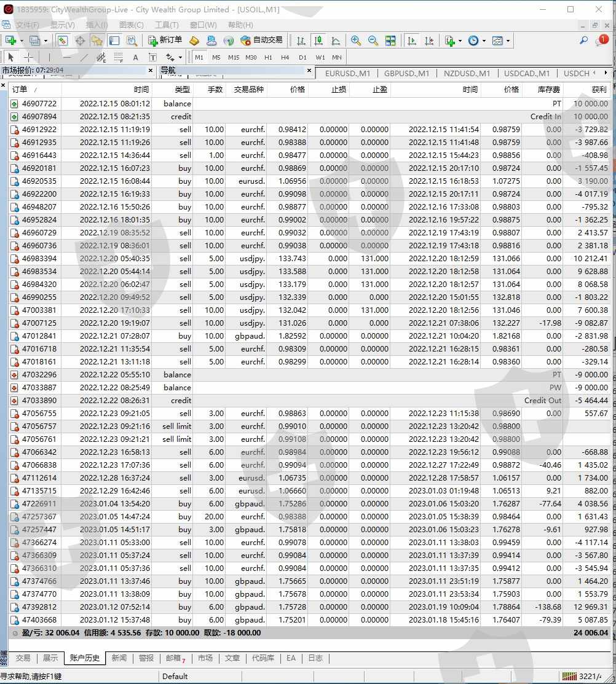Click the 新订单 new order button

[x=165, y=41]
